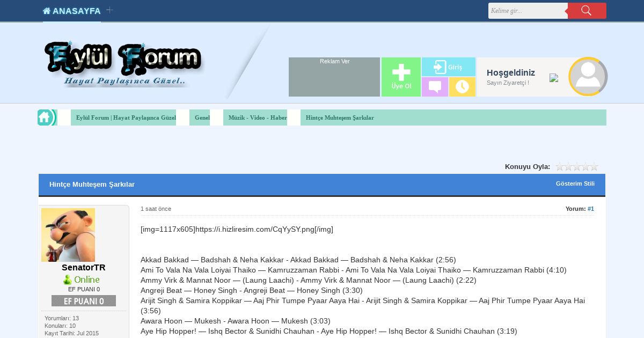Image resolution: width=644 pixels, height=338 pixels.
Task: Click the Aye Hip Hopper! song line
Action: [329, 331]
